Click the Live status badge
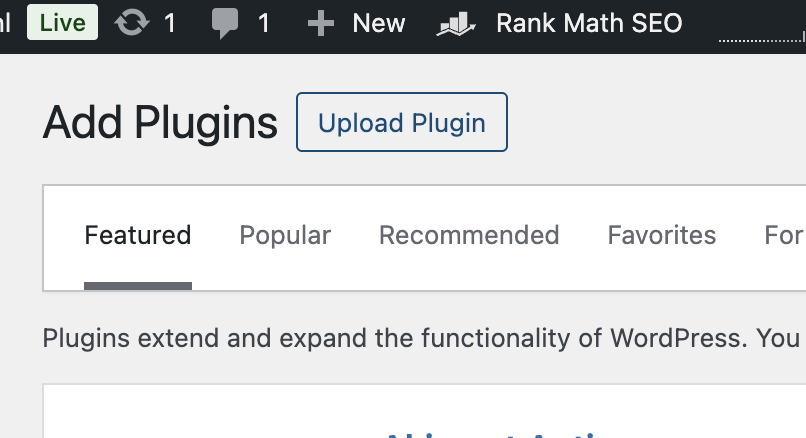The width and height of the screenshot is (806, 438). [x=62, y=22]
